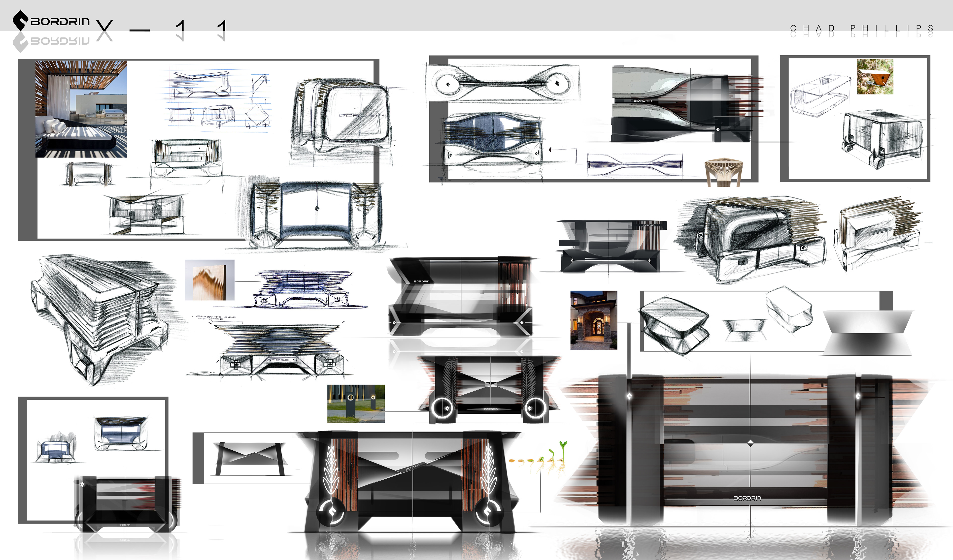Click the Bordrin diamond logo icon
This screenshot has width=953, height=560.
(20, 20)
